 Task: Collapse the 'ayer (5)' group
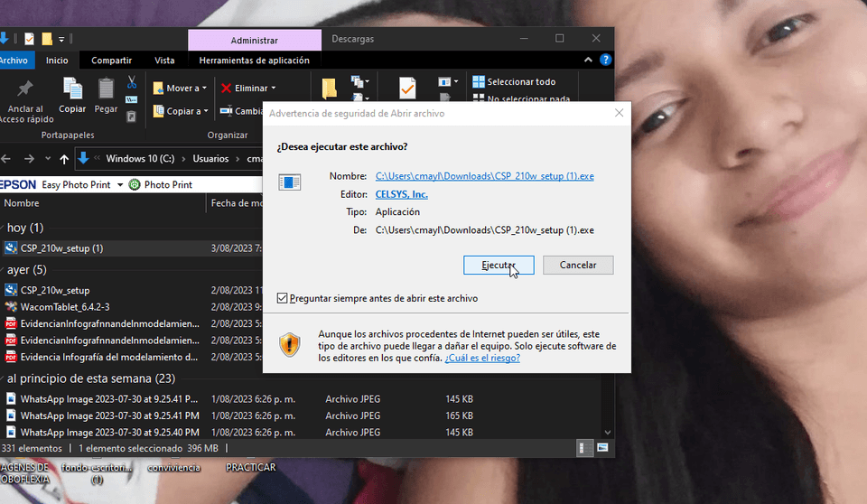3,270
